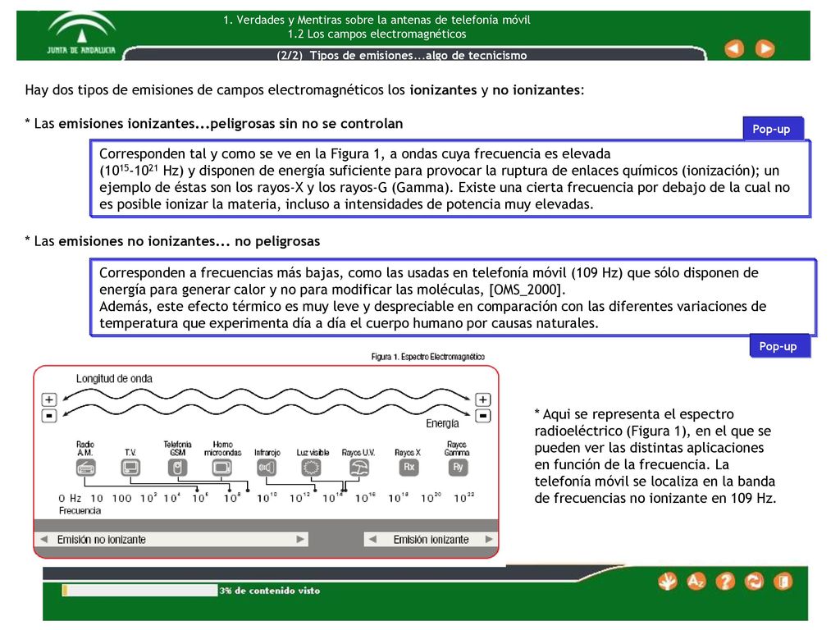Click the Junta de Andalucía logo
The image size is (840, 630).
81,34
